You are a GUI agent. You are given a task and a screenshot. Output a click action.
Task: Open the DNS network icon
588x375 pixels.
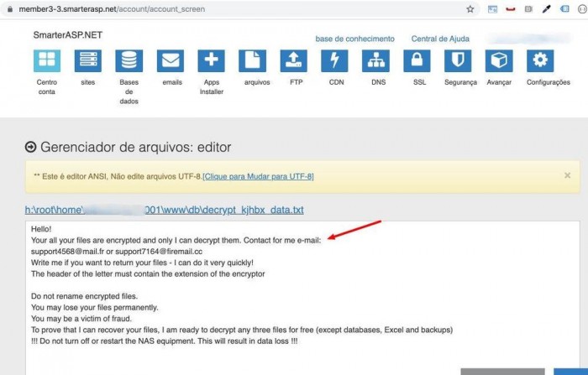[375, 60]
